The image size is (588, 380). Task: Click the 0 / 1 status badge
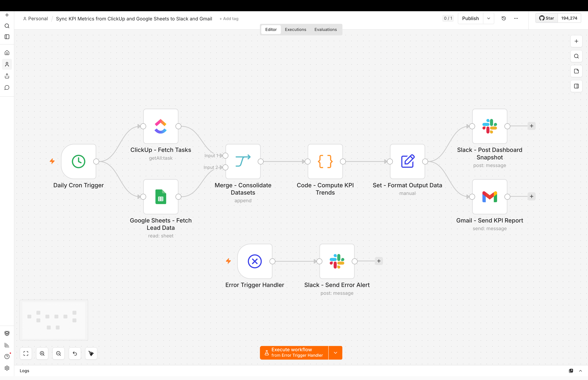coord(448,18)
